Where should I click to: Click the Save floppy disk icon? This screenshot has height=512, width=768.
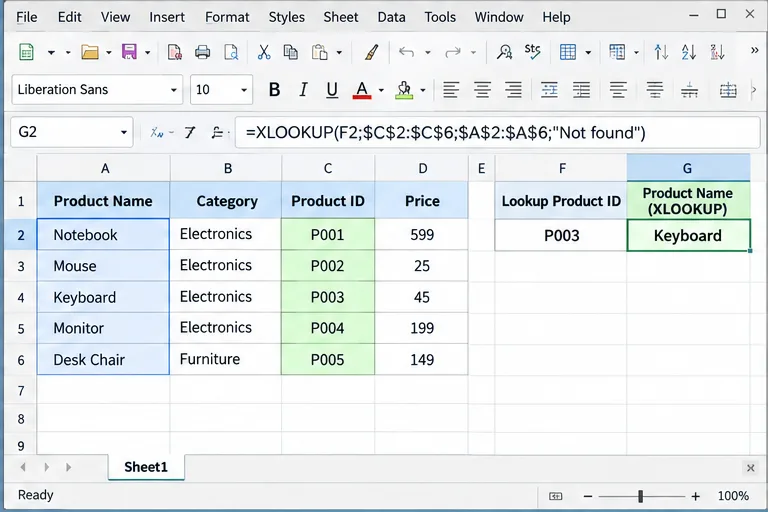point(129,52)
